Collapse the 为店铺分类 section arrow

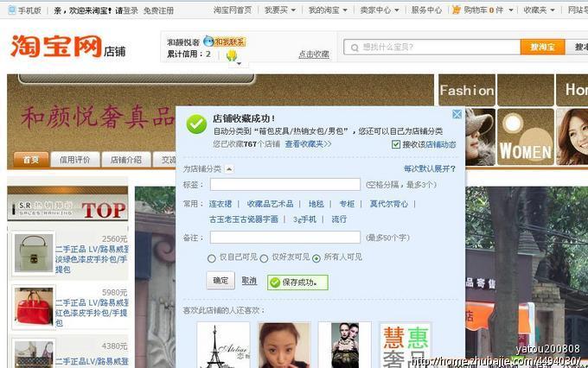(x=229, y=169)
